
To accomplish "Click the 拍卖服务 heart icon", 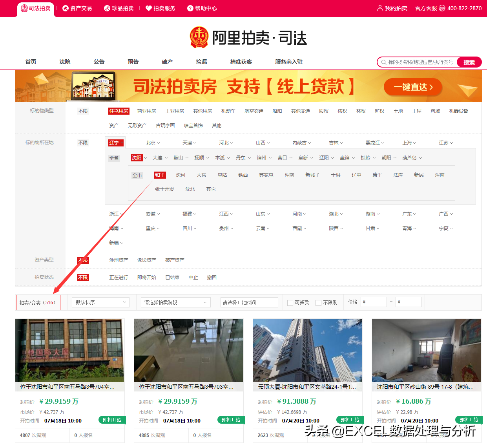I will (x=149, y=8).
